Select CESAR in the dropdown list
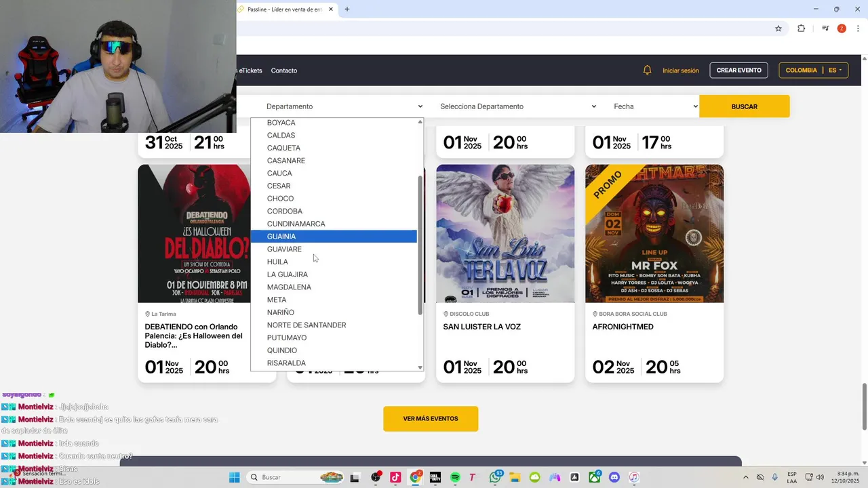Viewport: 868px width, 488px height. 334,186
